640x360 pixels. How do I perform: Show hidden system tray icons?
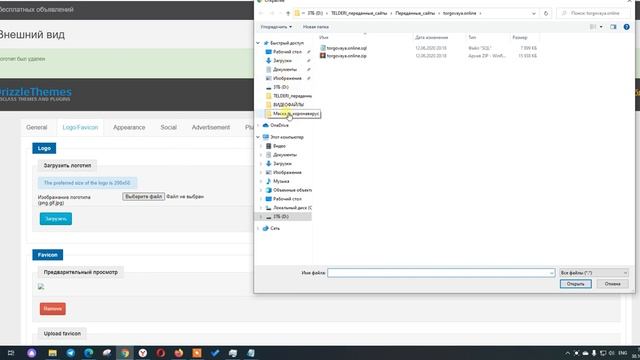[567, 353]
